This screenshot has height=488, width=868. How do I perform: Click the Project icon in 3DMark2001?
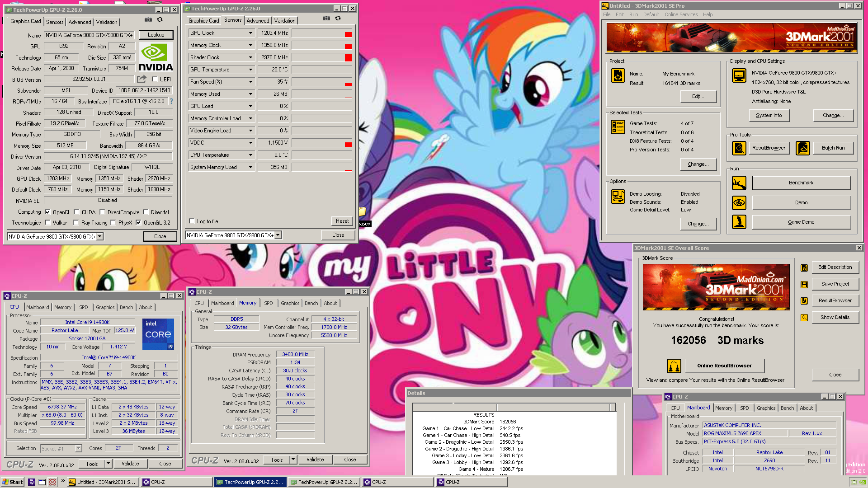(x=618, y=75)
